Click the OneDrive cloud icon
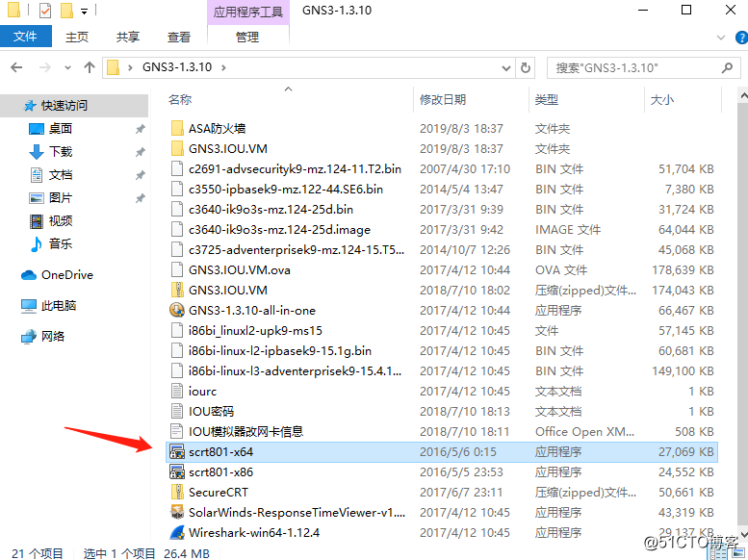This screenshot has width=748, height=560. pos(29,275)
